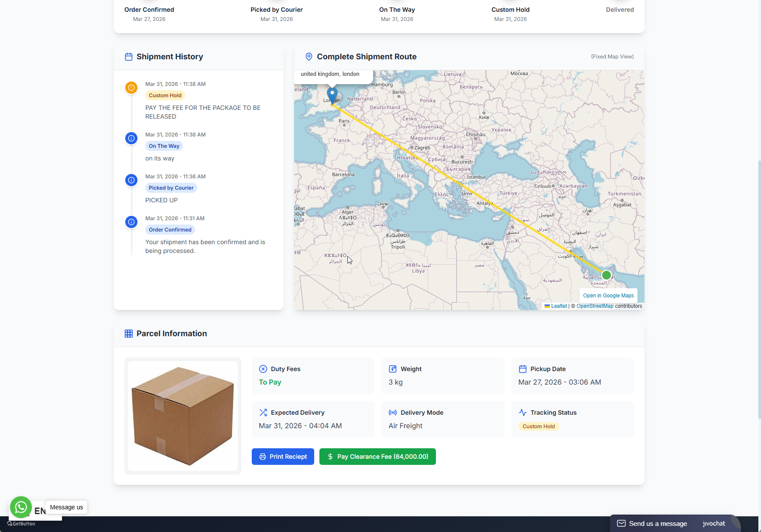Open route in Google Maps
The width and height of the screenshot is (761, 532).
[608, 296]
